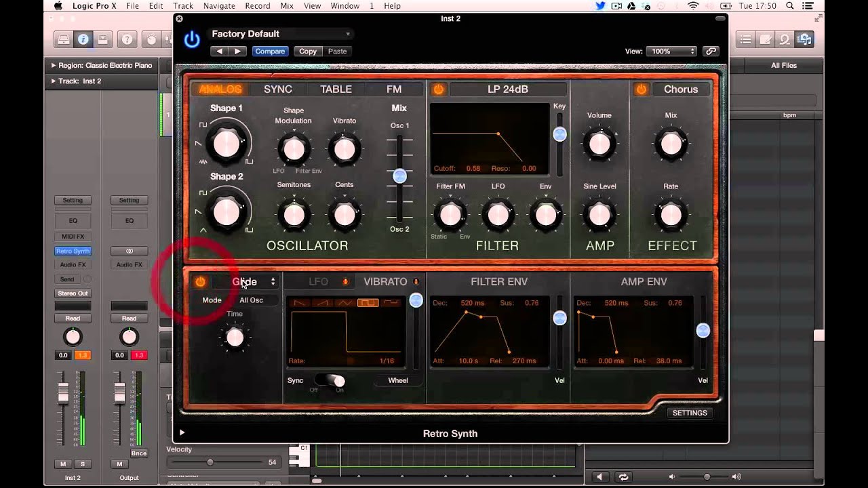Select the sawtooth LFO waveform icon
Screen dimensions: 868x488
pos(323,303)
